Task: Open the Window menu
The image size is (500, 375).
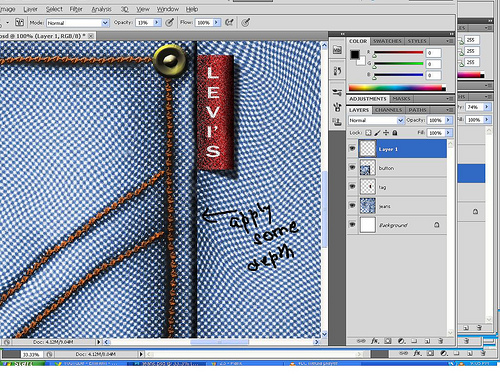Action: [168, 9]
